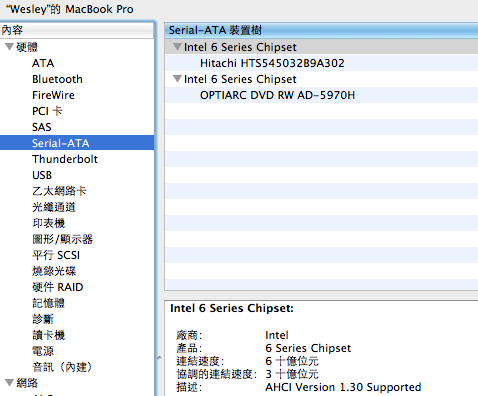Select 診斷 in the sidebar
Viewport: 478px width, 396px height.
point(43,319)
